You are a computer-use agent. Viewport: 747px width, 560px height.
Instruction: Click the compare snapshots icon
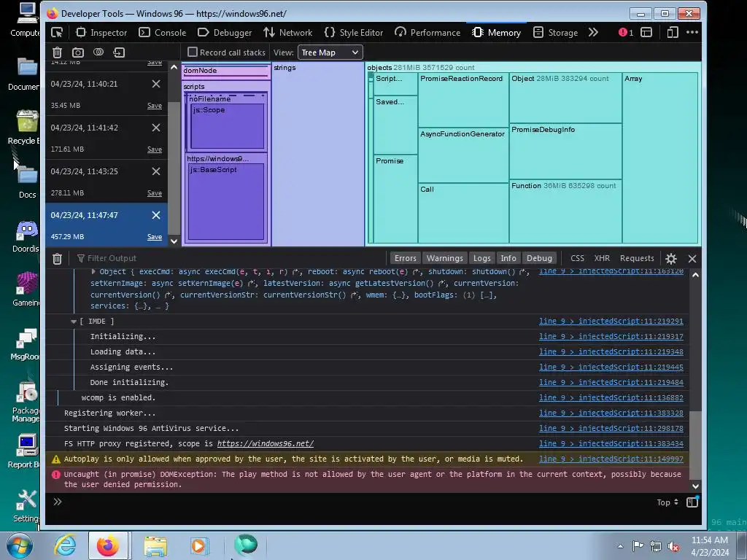(x=98, y=52)
